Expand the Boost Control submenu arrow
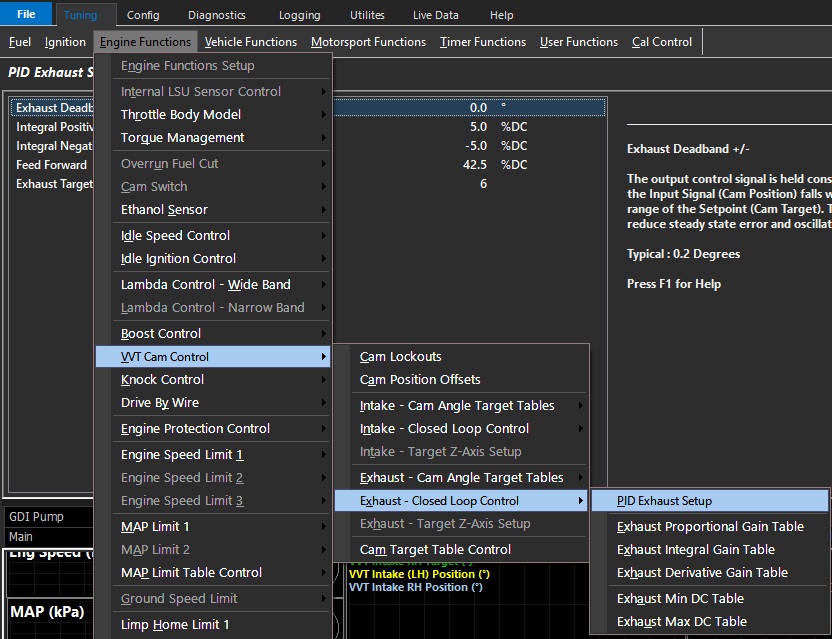The height and width of the screenshot is (639, 832). pos(323,334)
